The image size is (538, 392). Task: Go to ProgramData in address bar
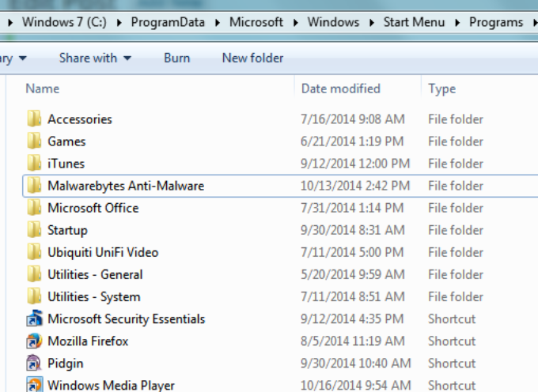[x=168, y=22]
